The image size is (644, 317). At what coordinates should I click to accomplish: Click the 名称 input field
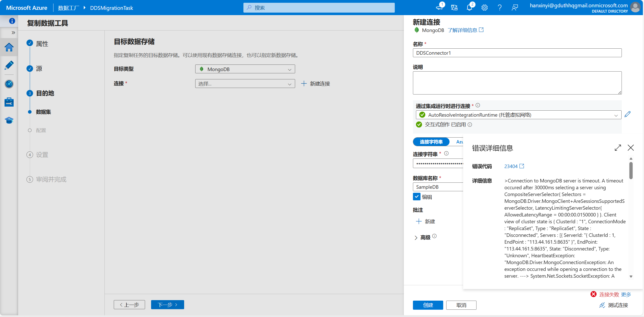pos(517,53)
